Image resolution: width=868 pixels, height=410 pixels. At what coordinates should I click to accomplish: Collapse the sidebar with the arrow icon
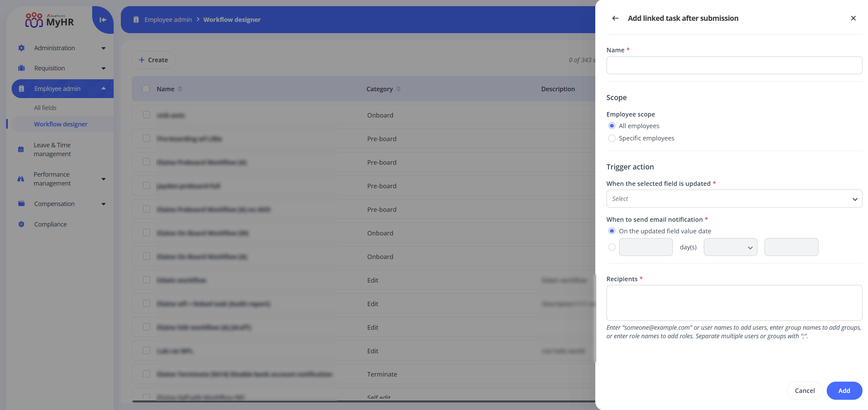(103, 20)
